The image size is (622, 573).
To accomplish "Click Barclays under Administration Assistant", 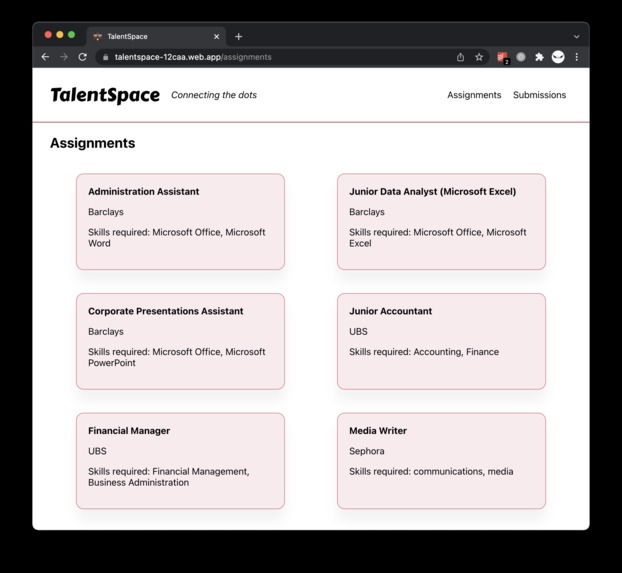I will (106, 212).
